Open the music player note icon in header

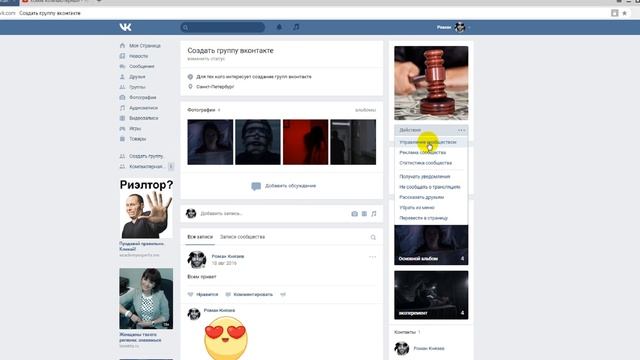click(x=296, y=27)
